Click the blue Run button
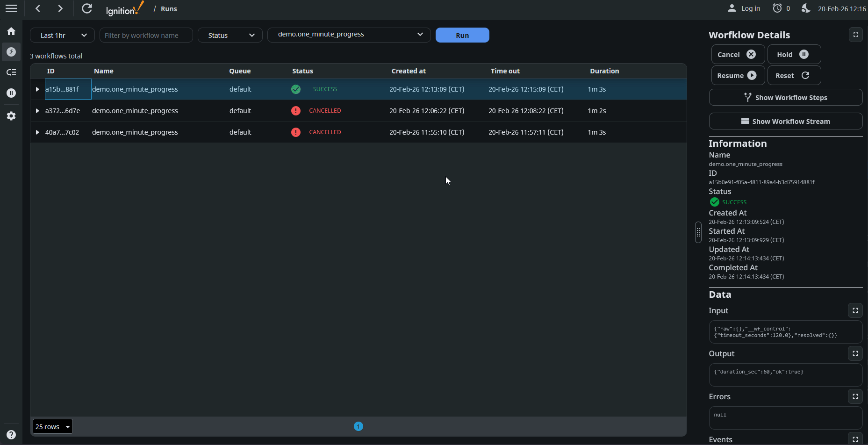Image resolution: width=868 pixels, height=445 pixels. coord(462,35)
